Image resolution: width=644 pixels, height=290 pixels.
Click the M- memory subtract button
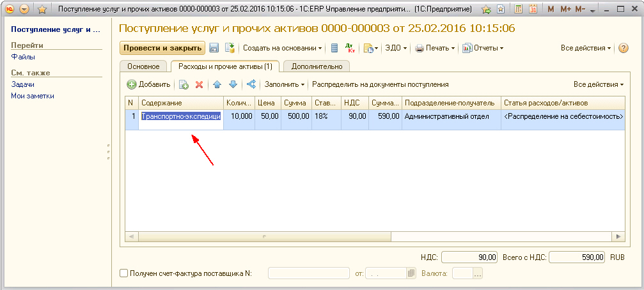pos(580,9)
